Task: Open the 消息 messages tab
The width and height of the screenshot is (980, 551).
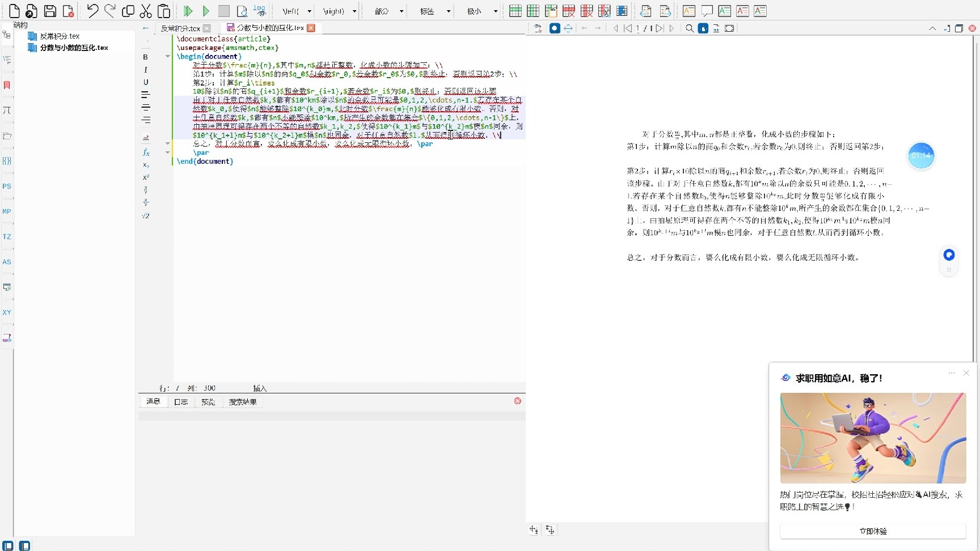Action: pos(153,401)
